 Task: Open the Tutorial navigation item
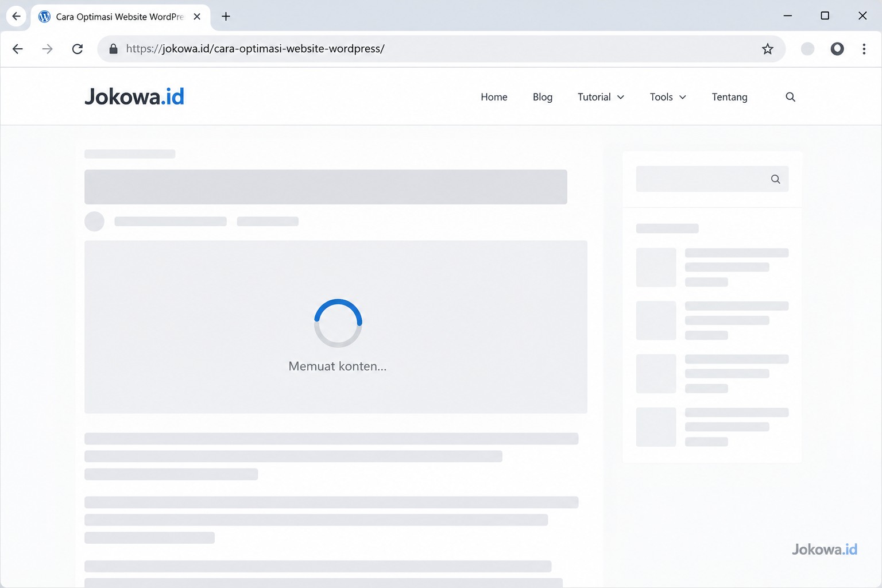[x=594, y=97]
